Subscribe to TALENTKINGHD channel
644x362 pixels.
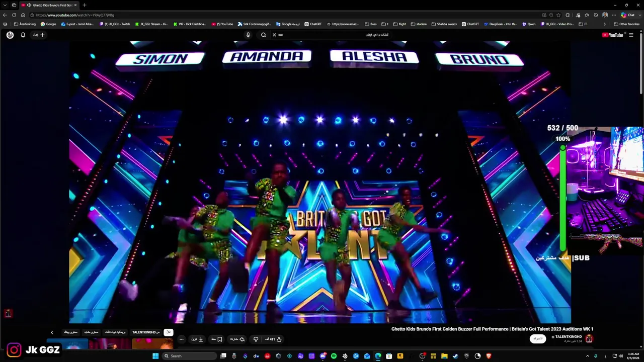(x=538, y=338)
